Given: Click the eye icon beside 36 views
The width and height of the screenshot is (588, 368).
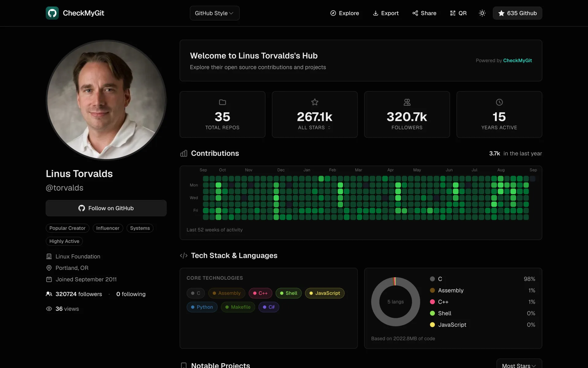Looking at the screenshot, I should pos(49,309).
